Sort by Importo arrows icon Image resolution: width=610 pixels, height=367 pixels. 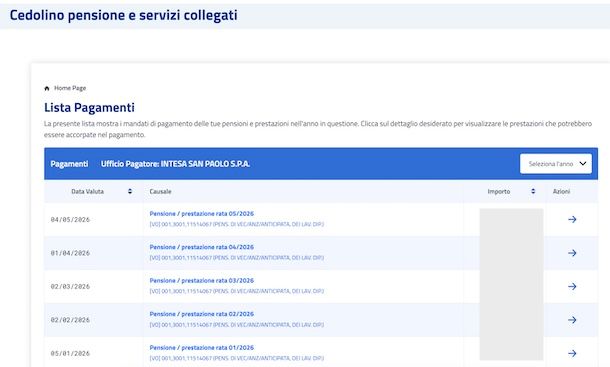click(x=533, y=191)
